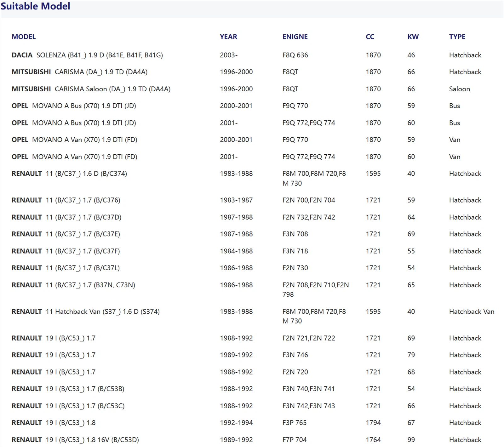Click year range 1983-1987
The image size is (504, 447).
[x=236, y=200]
